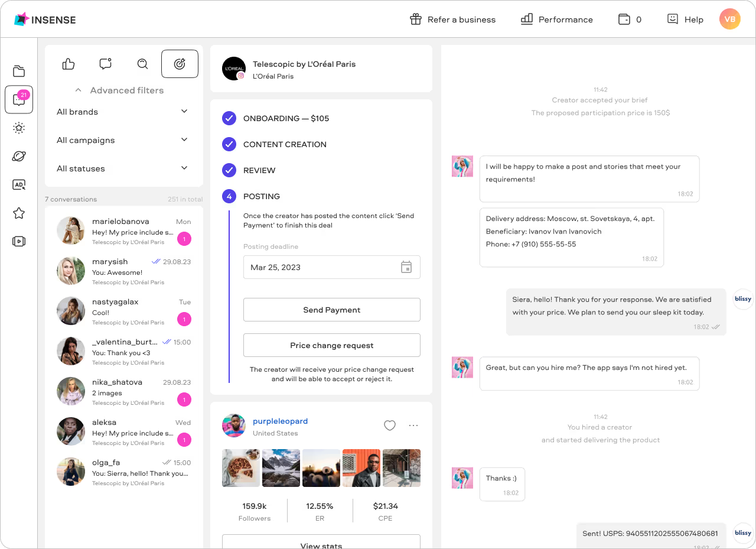
Task: Open the Help menu item
Action: click(685, 20)
